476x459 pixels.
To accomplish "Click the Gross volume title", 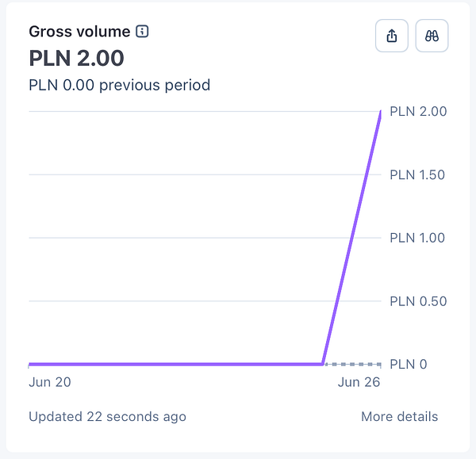I will coord(79,32).
